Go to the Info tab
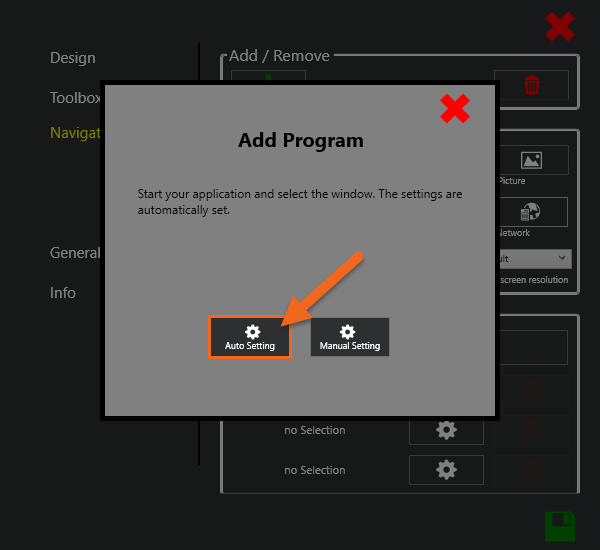The width and height of the screenshot is (600, 550). coord(63,293)
